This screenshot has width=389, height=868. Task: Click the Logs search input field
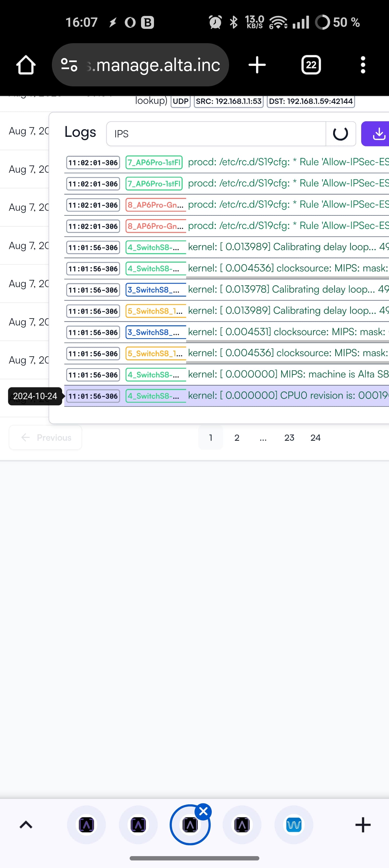(x=216, y=134)
